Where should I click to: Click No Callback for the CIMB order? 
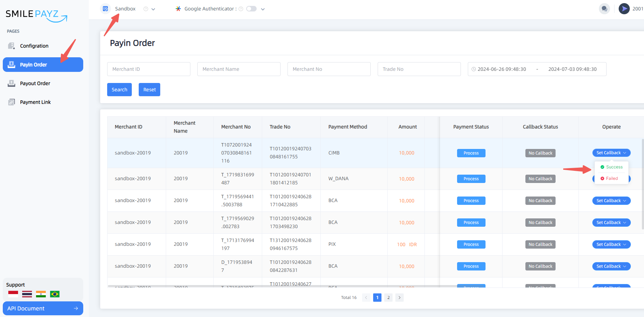point(540,153)
